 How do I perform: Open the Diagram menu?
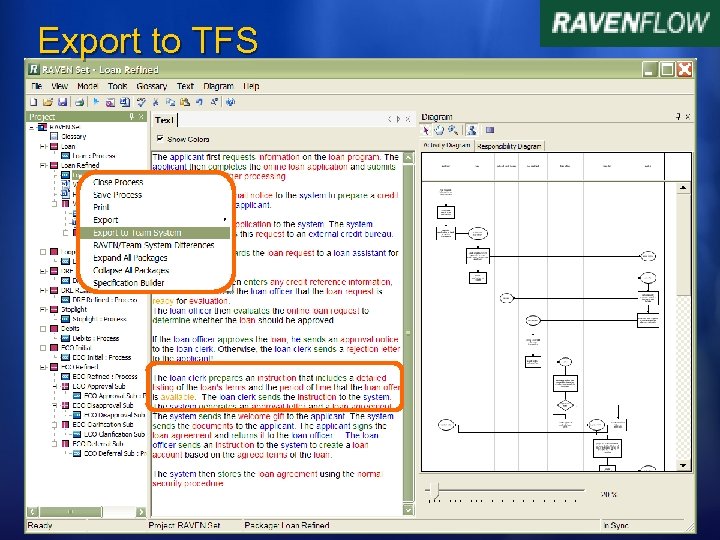click(x=218, y=86)
